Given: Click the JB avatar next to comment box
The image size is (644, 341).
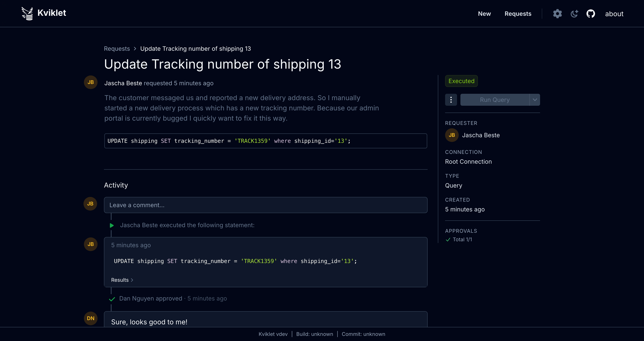Looking at the screenshot, I should (x=90, y=204).
